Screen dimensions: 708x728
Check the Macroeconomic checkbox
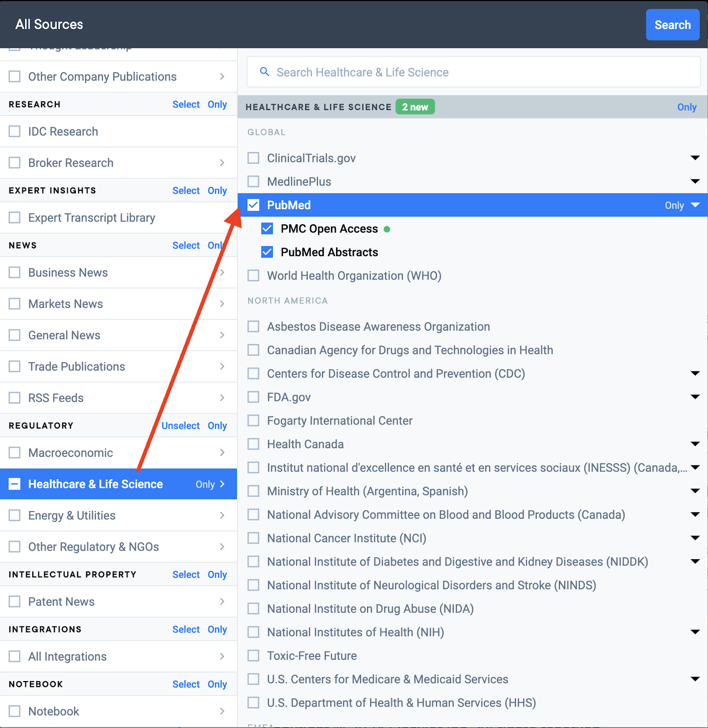pyautogui.click(x=15, y=452)
